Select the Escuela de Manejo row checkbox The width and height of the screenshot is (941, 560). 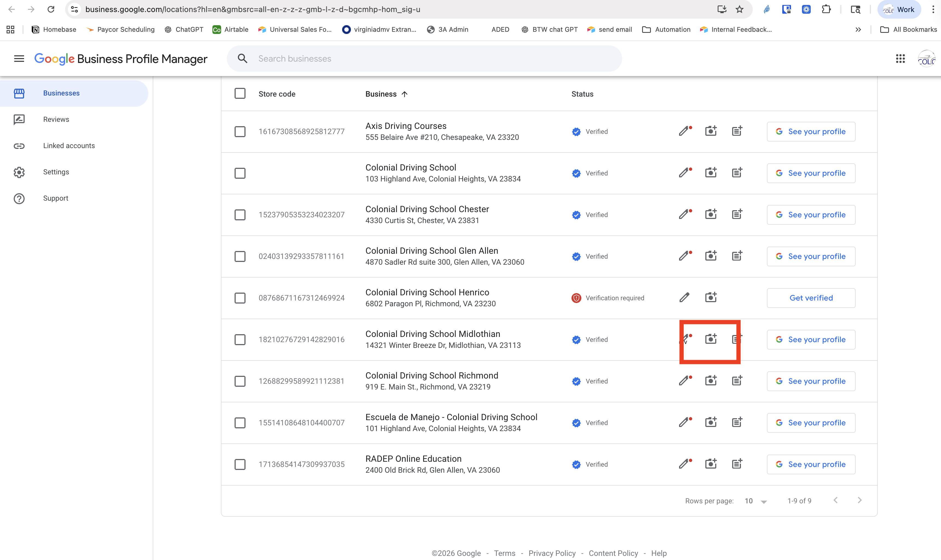click(x=240, y=423)
